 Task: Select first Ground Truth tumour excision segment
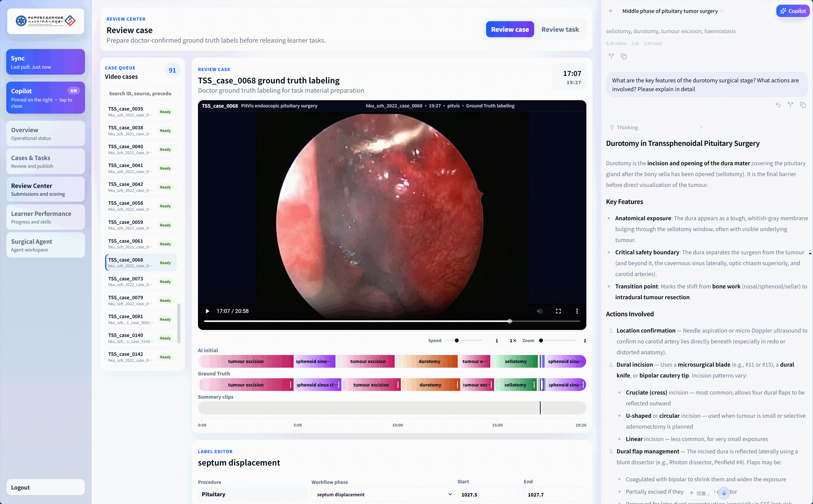[x=246, y=385]
